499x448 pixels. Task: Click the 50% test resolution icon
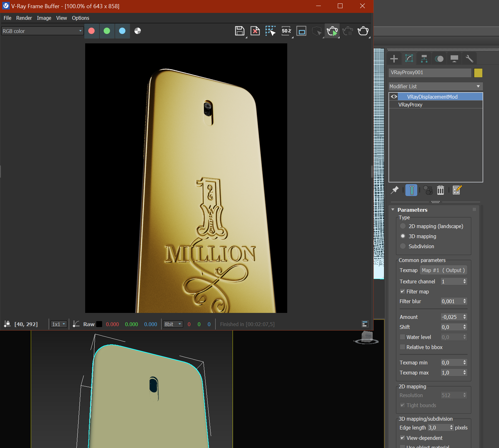tap(286, 31)
